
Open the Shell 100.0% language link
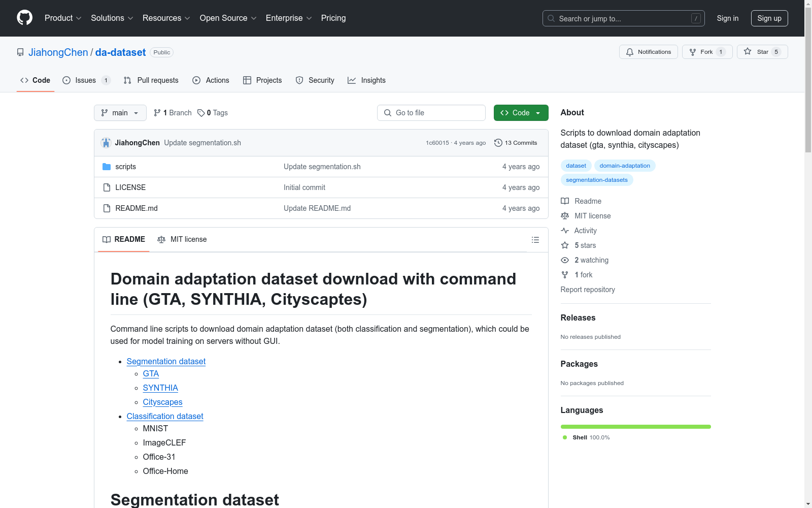[586, 437]
